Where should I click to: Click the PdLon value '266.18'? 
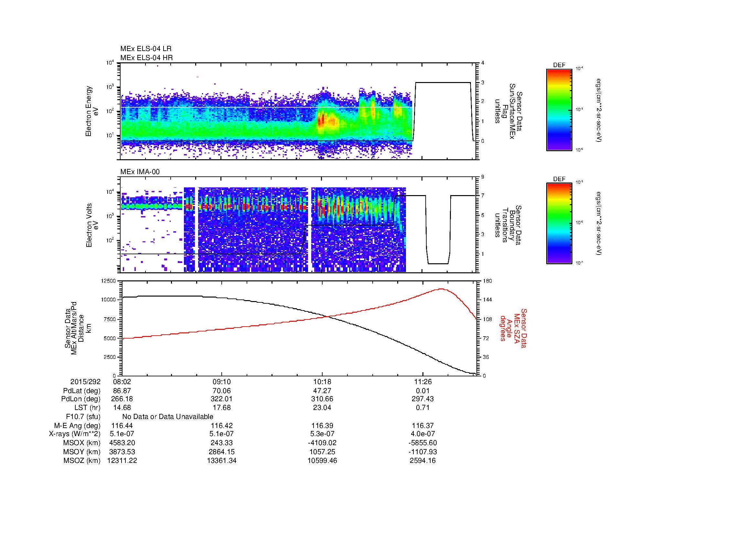click(122, 399)
